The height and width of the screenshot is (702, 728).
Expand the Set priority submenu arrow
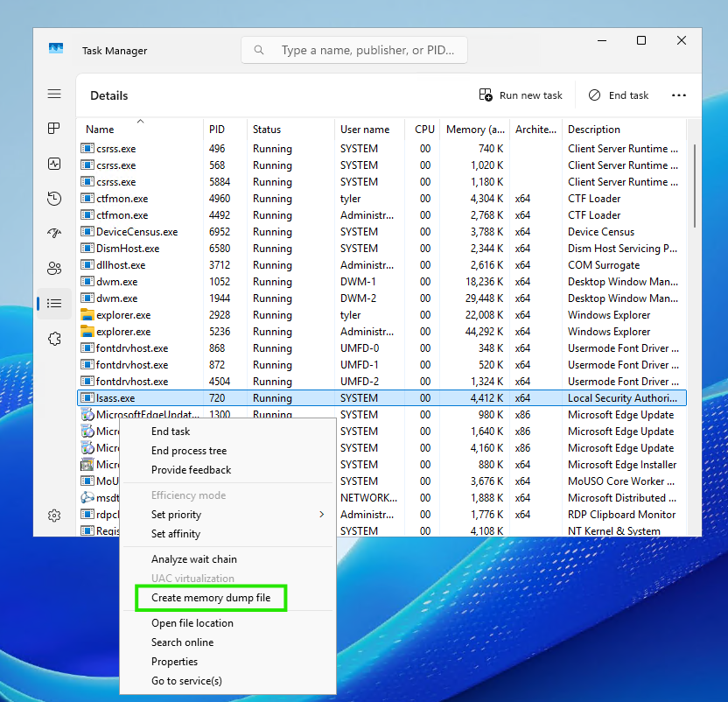(321, 515)
